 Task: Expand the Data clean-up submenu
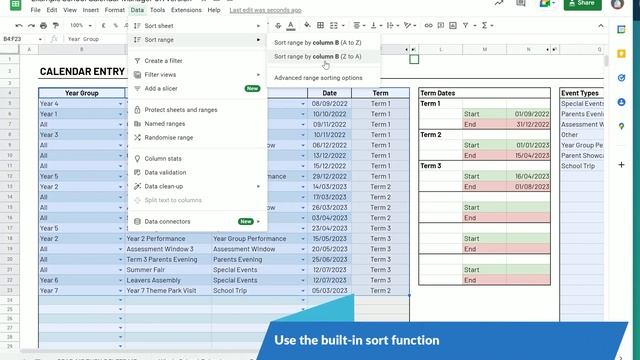(198, 186)
